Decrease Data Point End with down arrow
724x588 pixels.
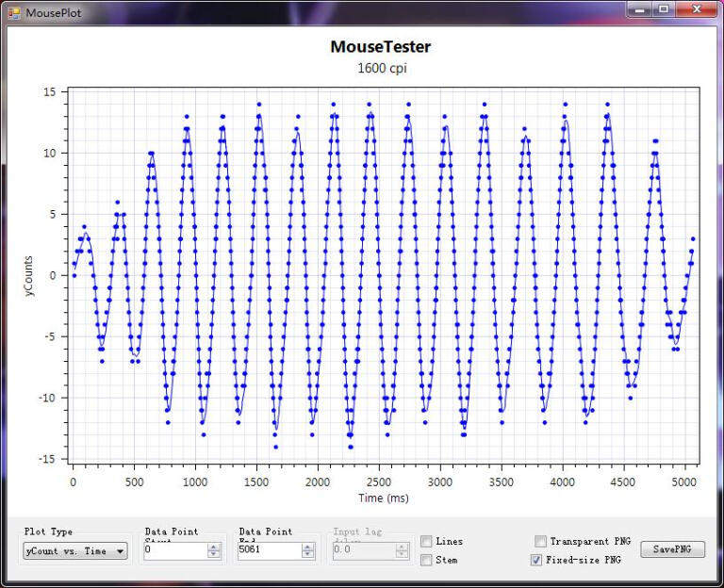tap(308, 554)
